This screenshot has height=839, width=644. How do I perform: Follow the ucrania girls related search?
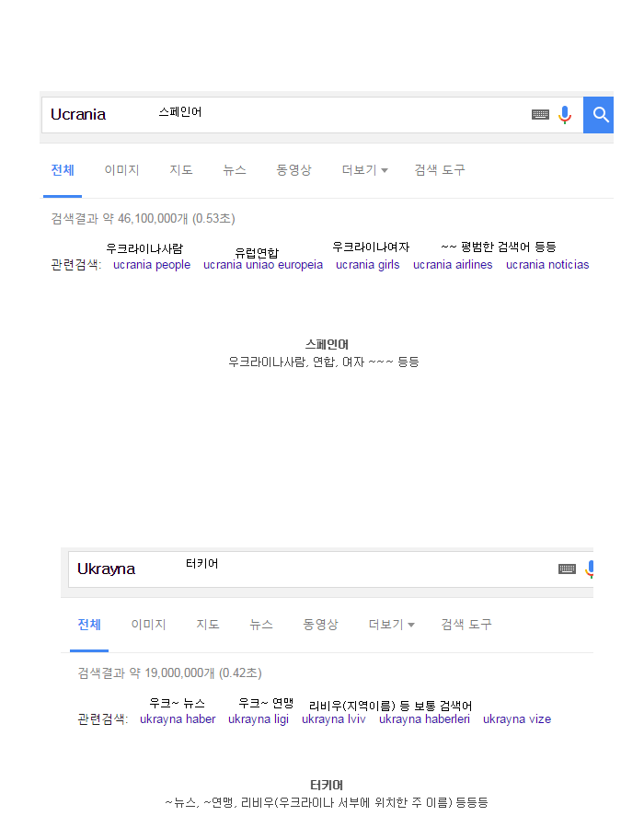pos(367,265)
